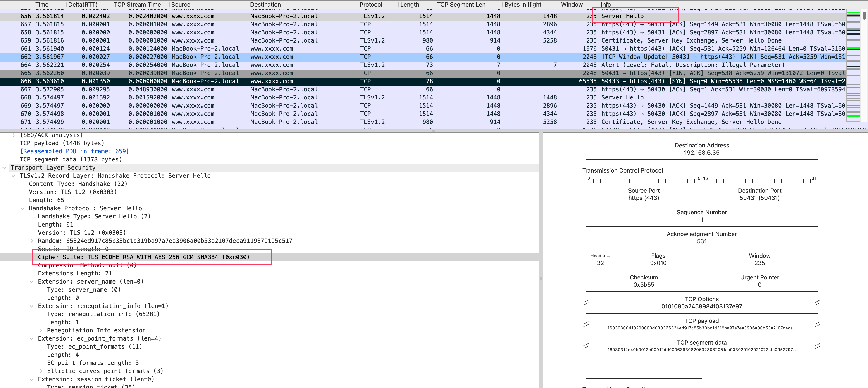Image resolution: width=868 pixels, height=388 pixels.
Task: Collapse the Transport Layer Security section
Action: click(x=4, y=168)
